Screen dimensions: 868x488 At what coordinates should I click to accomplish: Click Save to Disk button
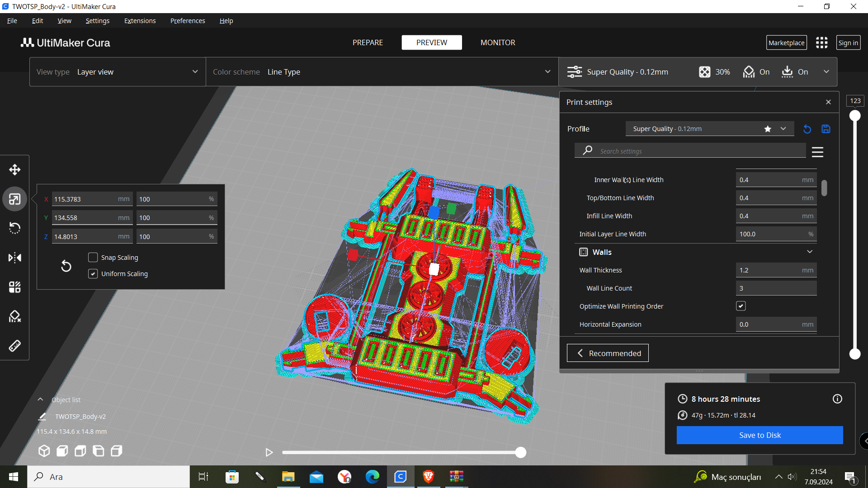(759, 435)
